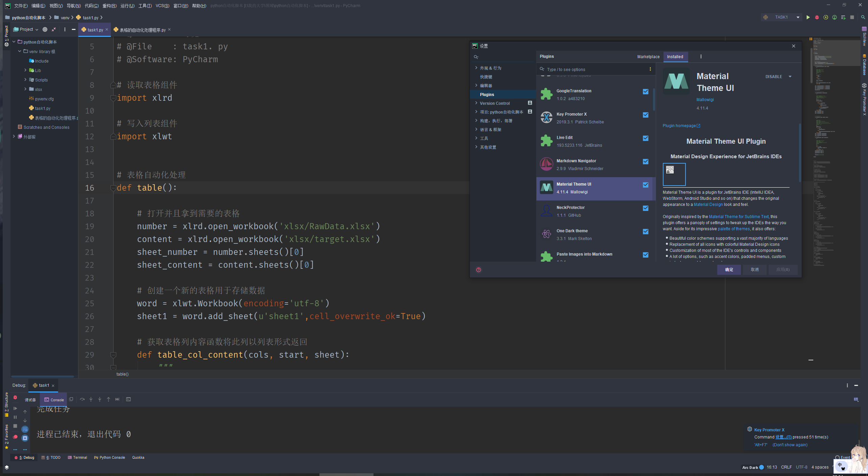
Task: Toggle soft-wrap icon in debug console
Action: coord(25,429)
